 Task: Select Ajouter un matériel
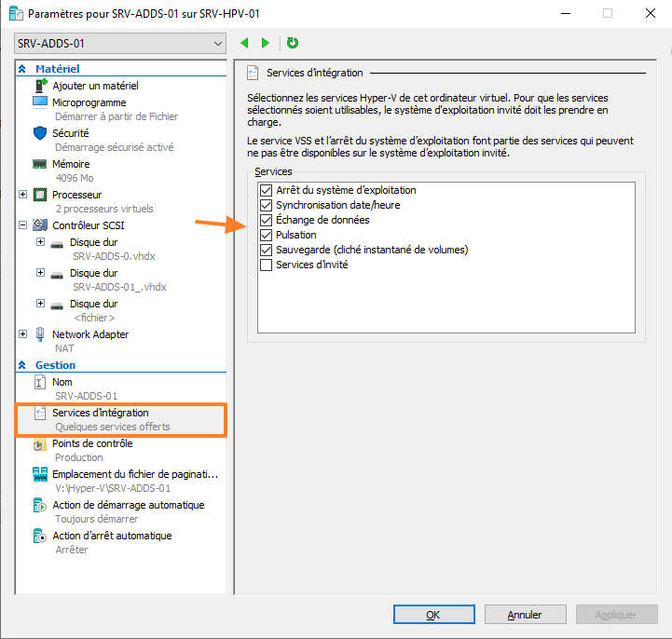(95, 86)
